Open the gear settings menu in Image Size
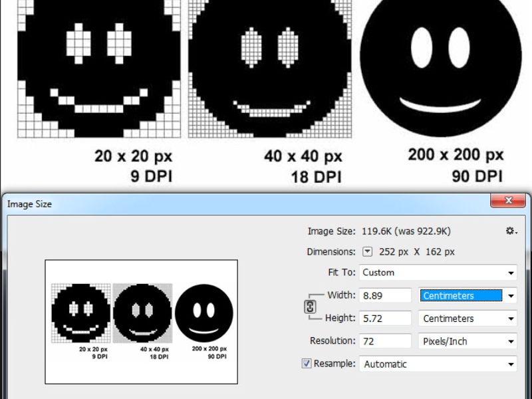532x399 pixels. 510,231
